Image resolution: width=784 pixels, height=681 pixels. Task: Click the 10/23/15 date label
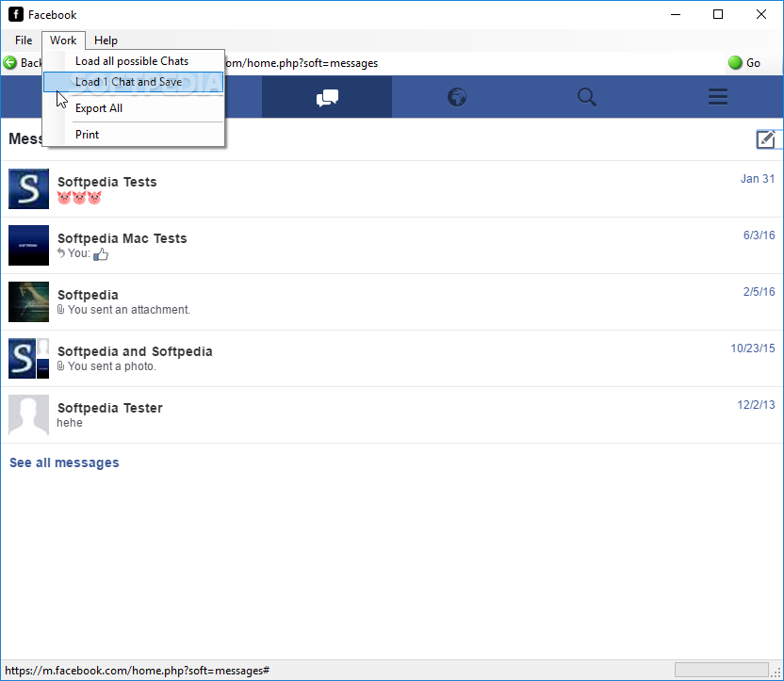pos(753,349)
